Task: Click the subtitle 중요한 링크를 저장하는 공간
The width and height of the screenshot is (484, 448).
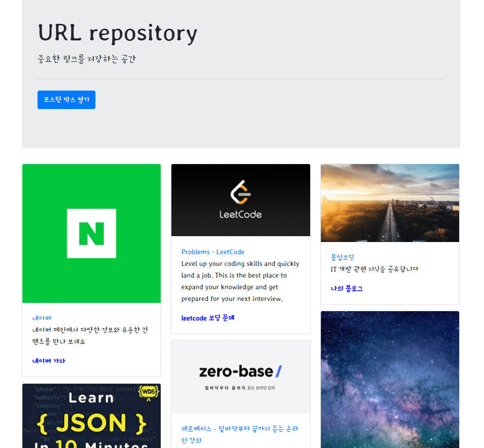Action: tap(87, 58)
